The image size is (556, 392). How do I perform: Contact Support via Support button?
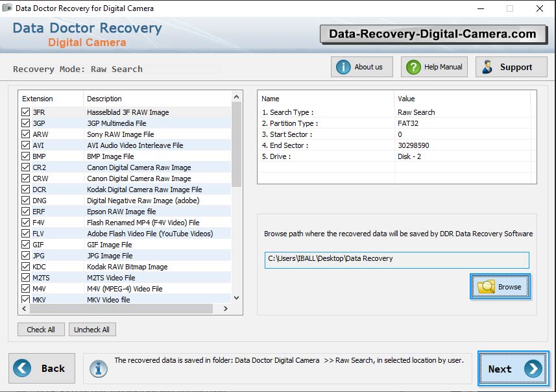click(511, 67)
